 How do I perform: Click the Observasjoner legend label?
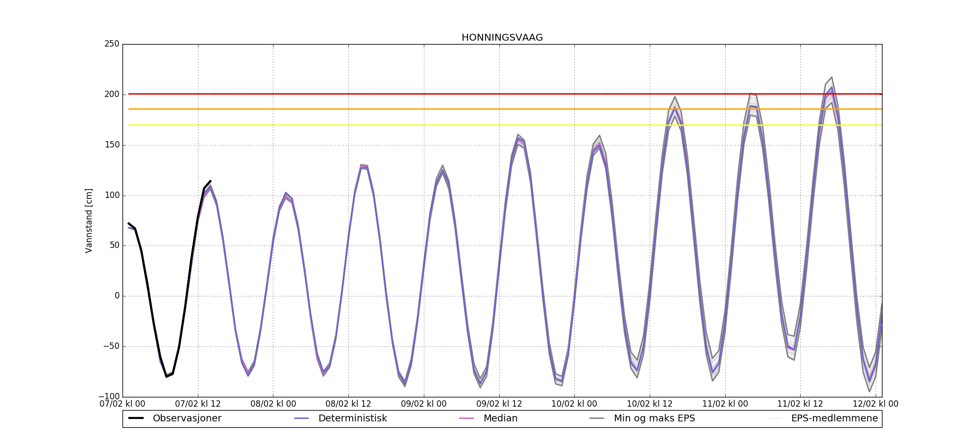click(187, 418)
